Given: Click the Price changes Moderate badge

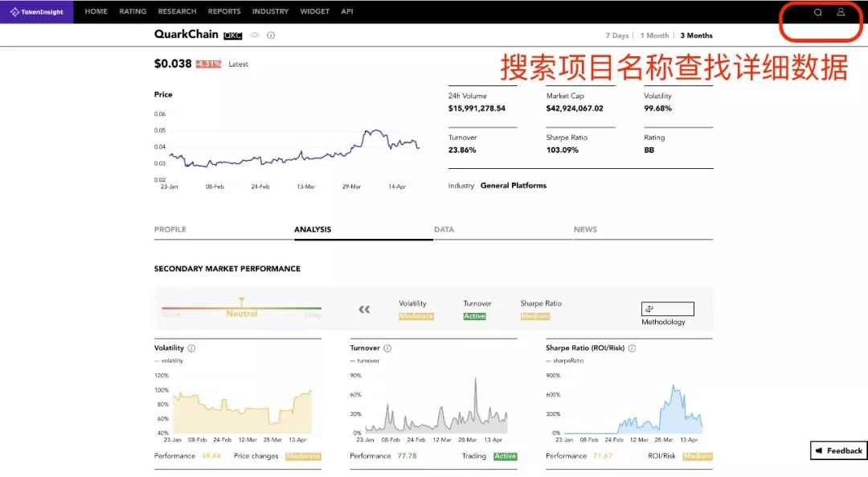Looking at the screenshot, I should pos(303,456).
